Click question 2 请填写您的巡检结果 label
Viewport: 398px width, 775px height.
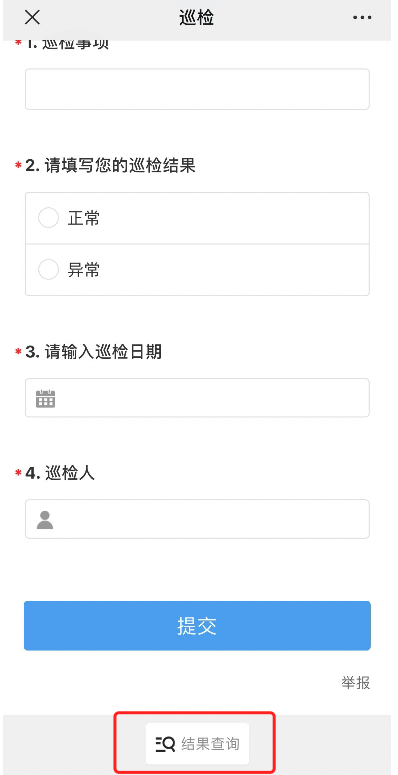111,166
